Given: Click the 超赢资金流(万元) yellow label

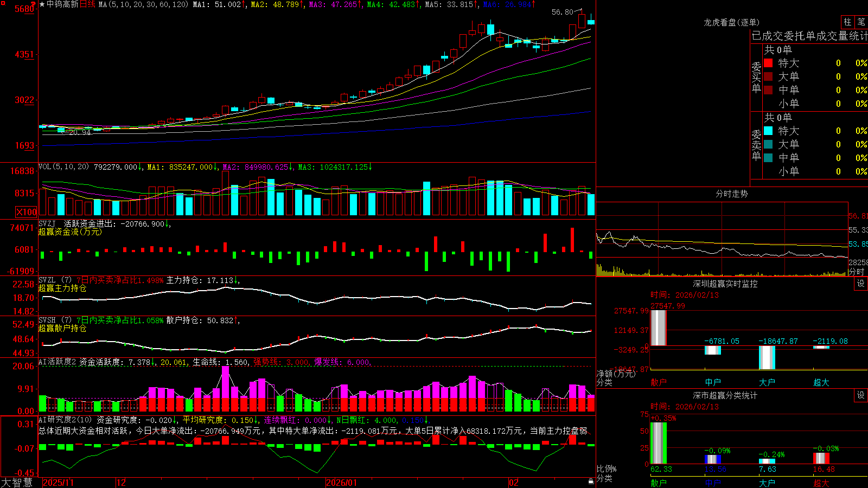Looking at the screenshot, I should [70, 232].
